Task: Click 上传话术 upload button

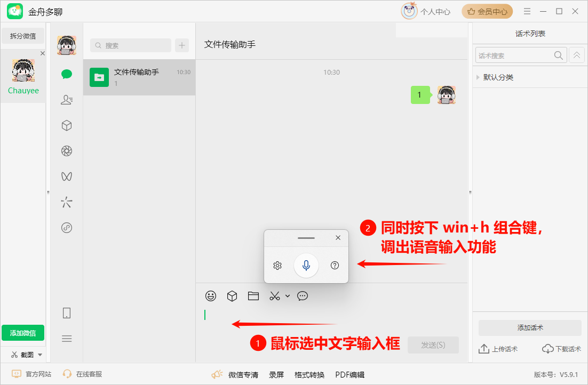Action: click(498, 349)
